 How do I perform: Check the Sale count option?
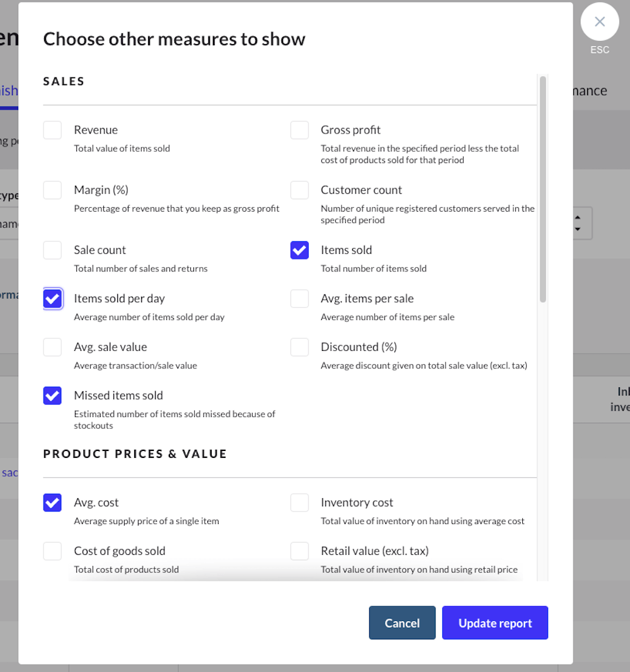[x=52, y=250]
